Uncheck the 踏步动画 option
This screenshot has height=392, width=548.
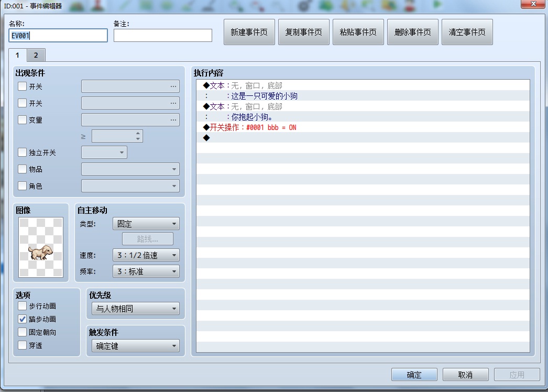click(x=22, y=319)
